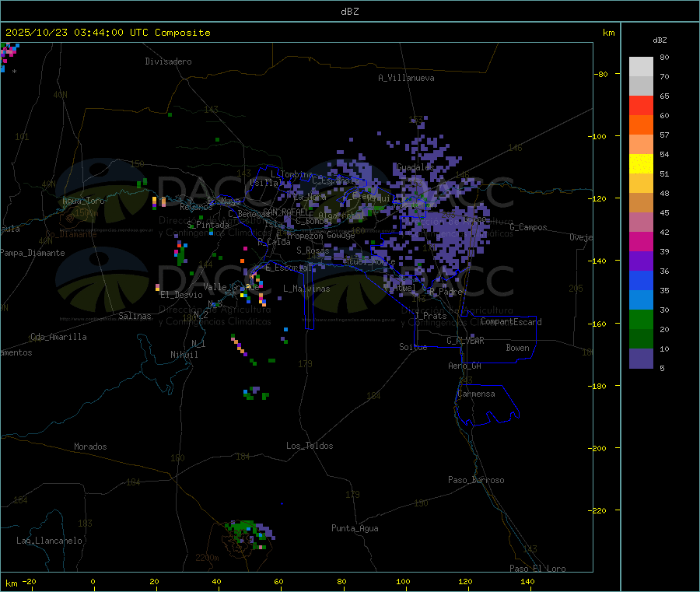Viewport: 700px width, 592px height.
Task: Click the R_Padre location label
Action: [x=446, y=292]
